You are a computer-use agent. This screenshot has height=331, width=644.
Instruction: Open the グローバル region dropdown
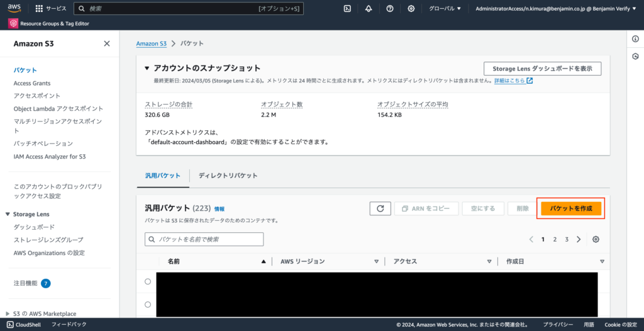point(445,9)
